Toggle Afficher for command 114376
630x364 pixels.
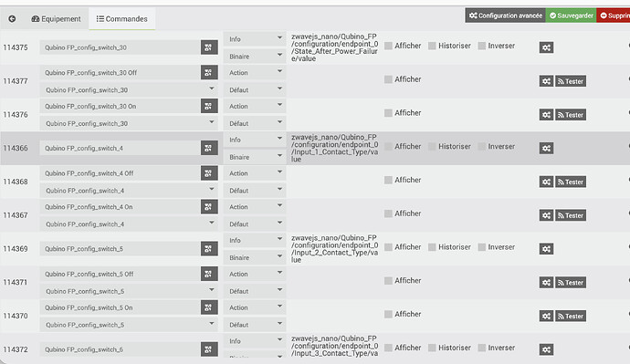click(388, 113)
